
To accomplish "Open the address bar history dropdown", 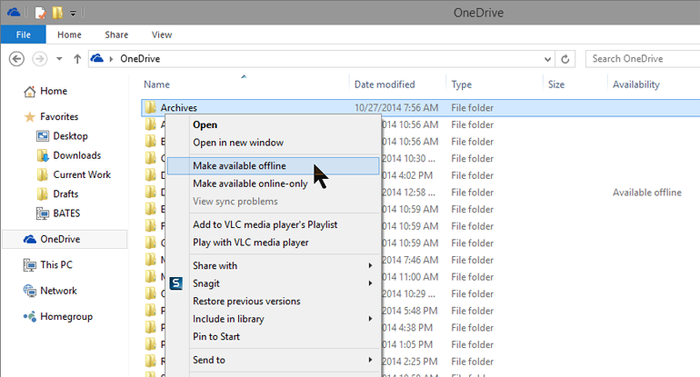I will (547, 59).
